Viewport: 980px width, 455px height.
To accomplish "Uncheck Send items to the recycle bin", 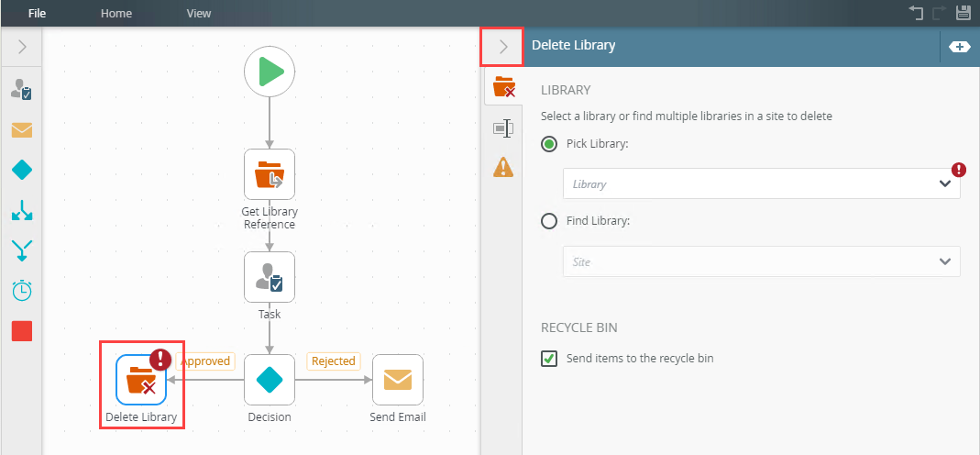I will 549,359.
